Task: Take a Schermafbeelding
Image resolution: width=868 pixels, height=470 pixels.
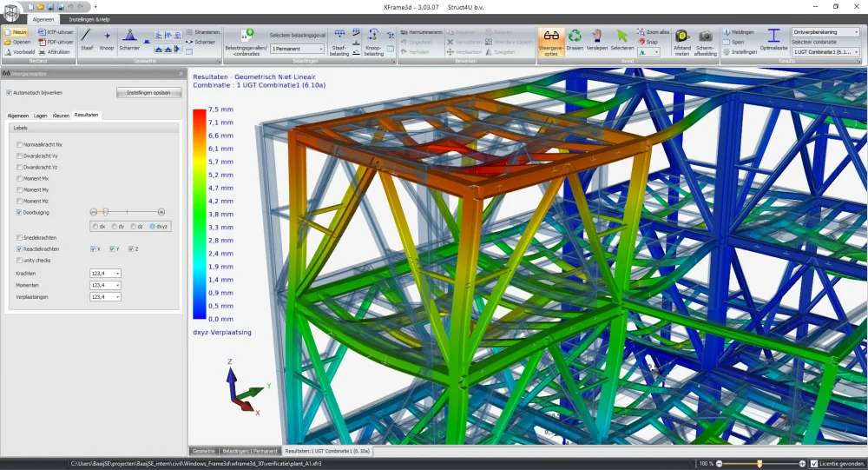Action: coord(705,43)
